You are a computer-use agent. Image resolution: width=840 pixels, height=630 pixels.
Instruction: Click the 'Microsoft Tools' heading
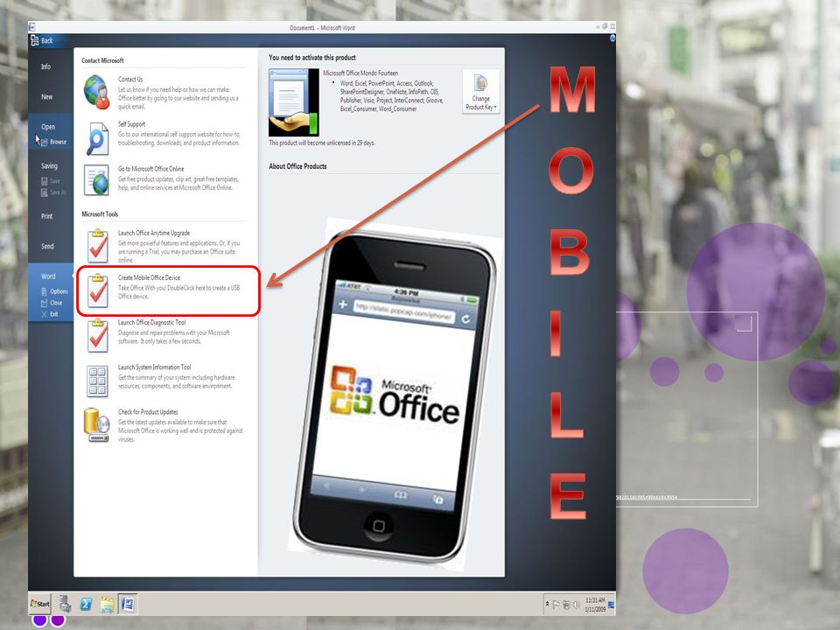[100, 214]
